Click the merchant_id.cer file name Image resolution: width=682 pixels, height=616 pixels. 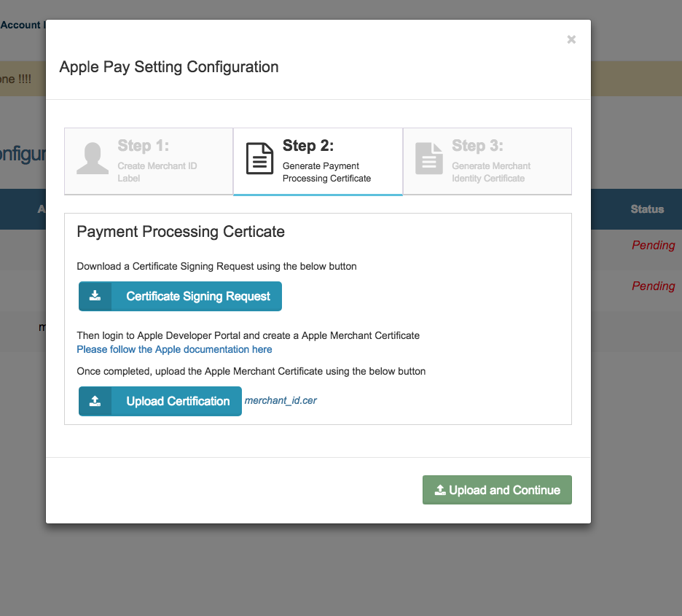click(x=281, y=401)
